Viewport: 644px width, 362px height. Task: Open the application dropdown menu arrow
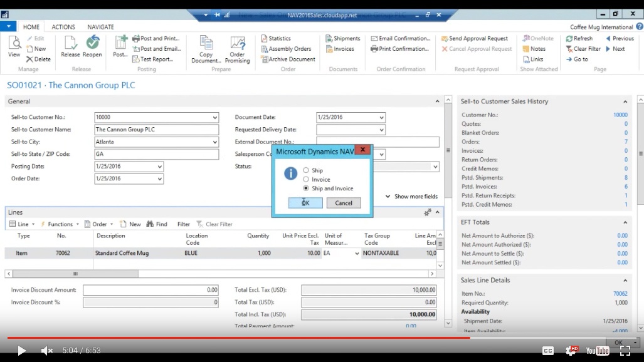8,27
